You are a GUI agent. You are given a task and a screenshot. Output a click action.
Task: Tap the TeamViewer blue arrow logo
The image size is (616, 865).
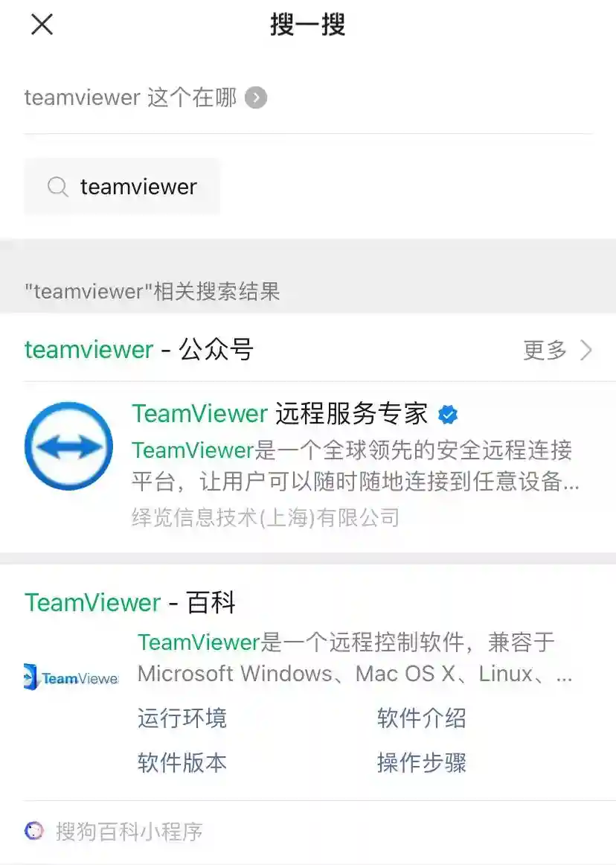pos(69,446)
